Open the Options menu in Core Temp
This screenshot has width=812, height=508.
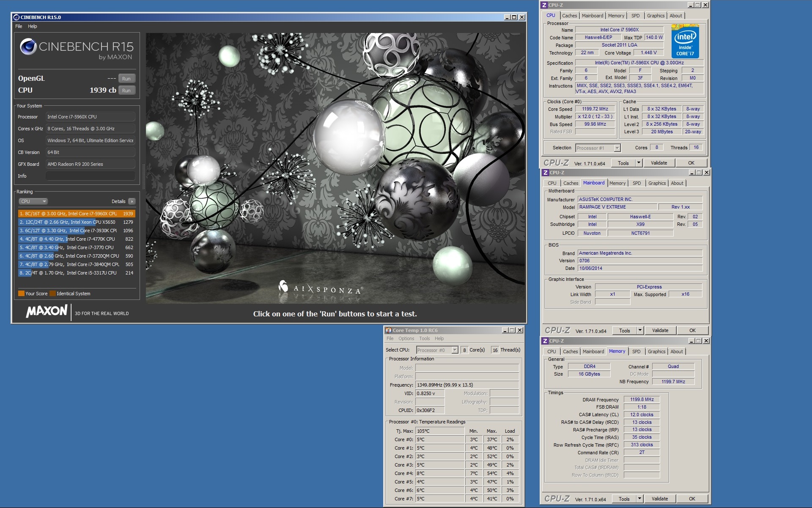point(406,338)
